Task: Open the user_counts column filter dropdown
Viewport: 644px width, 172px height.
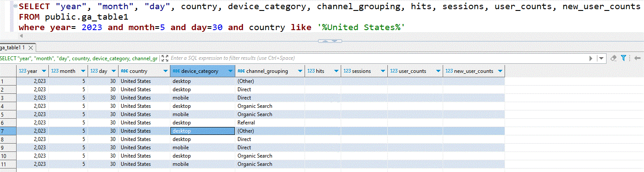Action: 438,71
